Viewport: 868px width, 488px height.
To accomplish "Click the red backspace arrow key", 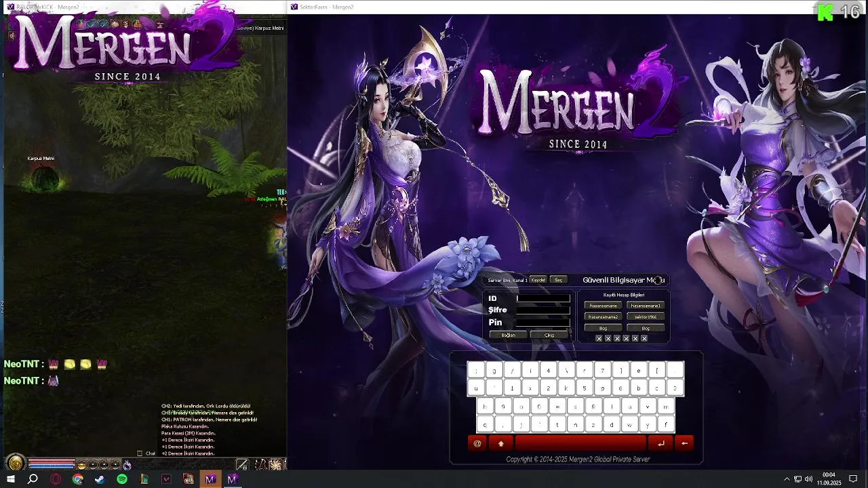I will click(x=684, y=443).
